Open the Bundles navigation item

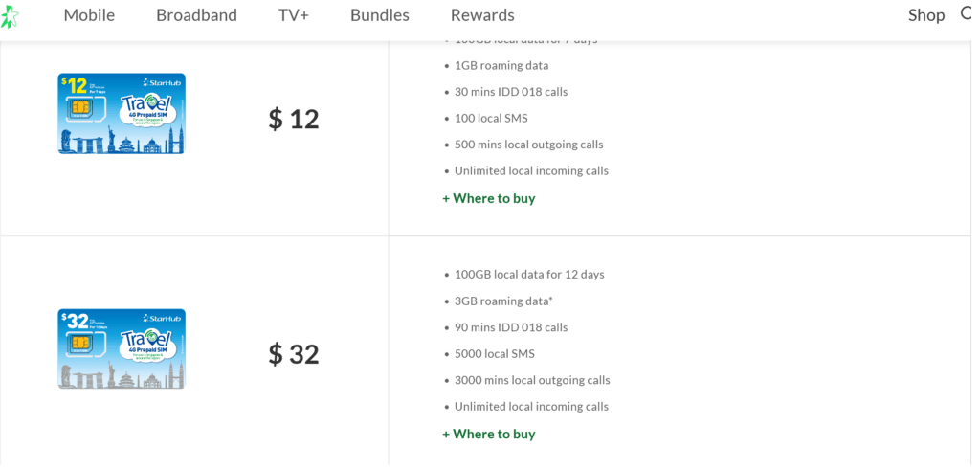point(380,15)
